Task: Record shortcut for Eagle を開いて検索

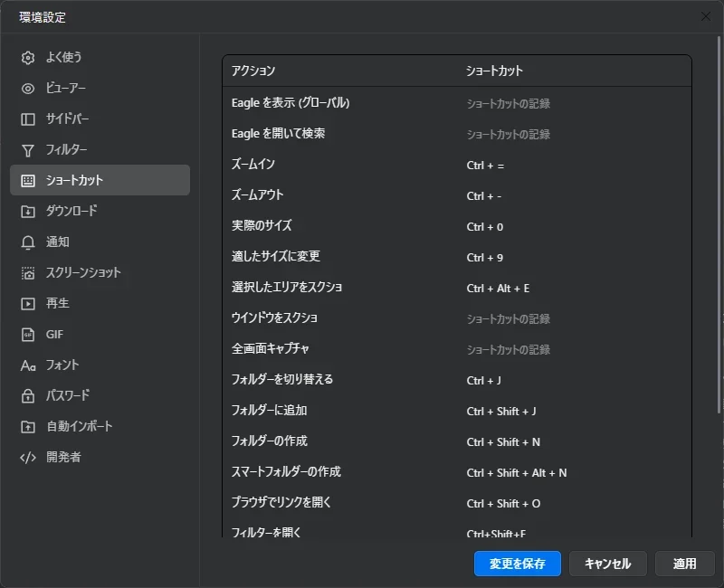Action: point(509,135)
